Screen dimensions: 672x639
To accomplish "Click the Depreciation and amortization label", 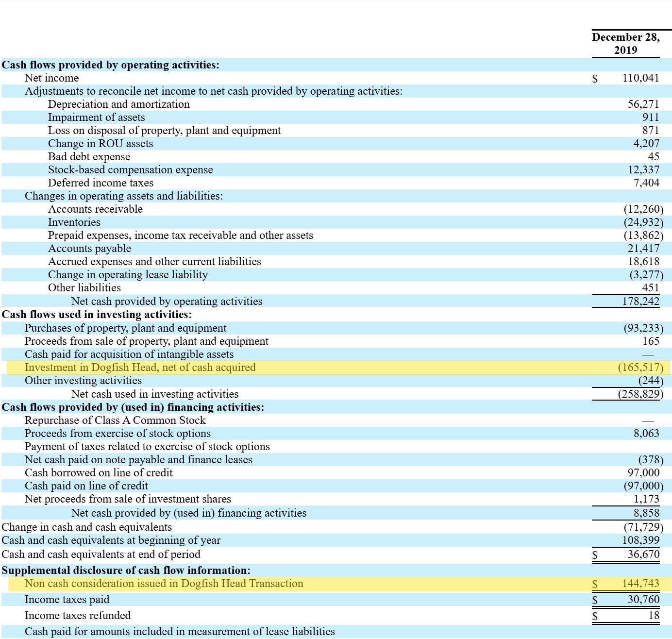I will coord(119,104).
